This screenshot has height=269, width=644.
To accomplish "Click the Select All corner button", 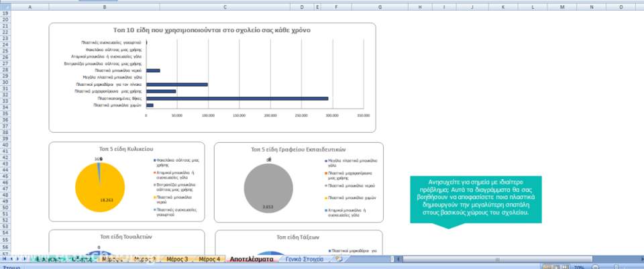I will tap(5, 7).
